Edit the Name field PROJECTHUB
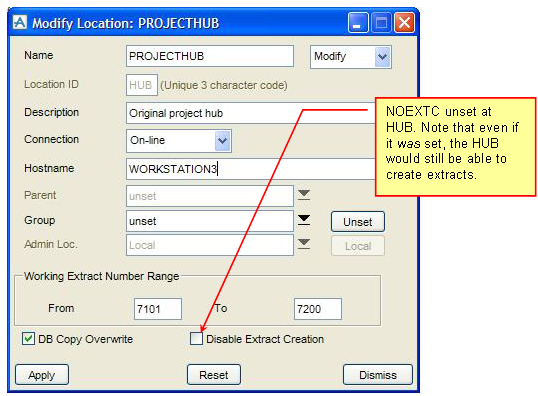 coord(210,56)
